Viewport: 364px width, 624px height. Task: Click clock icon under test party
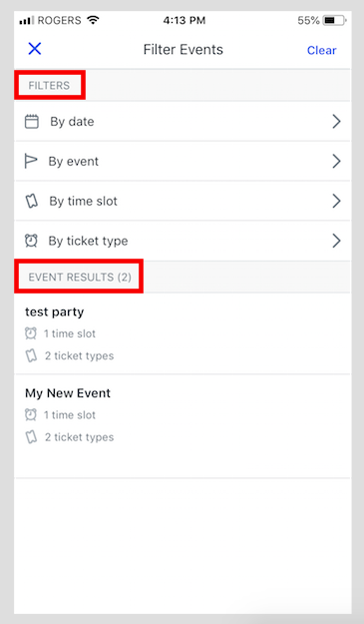[31, 333]
